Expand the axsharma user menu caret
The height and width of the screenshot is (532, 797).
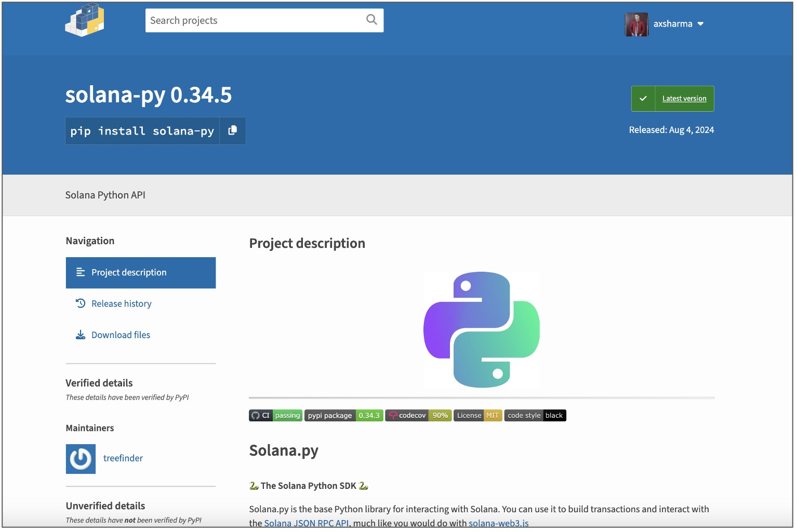coord(700,24)
